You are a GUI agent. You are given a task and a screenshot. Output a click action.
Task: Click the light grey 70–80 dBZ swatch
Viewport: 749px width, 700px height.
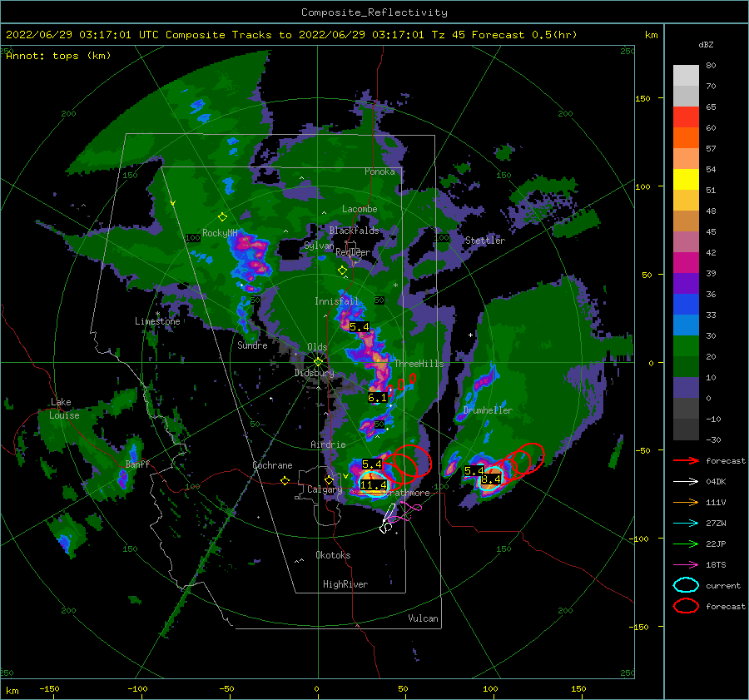[686, 76]
